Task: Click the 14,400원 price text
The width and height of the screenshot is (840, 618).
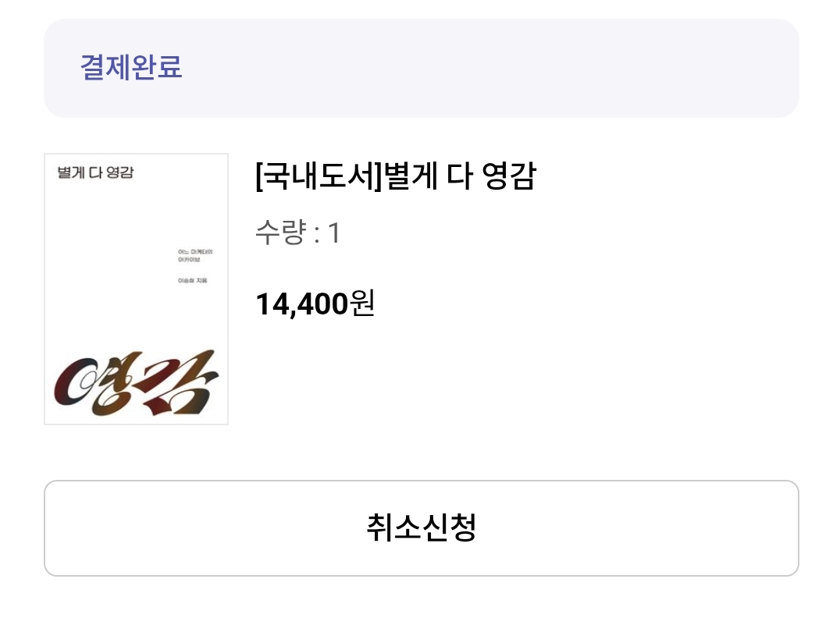Action: (315, 304)
